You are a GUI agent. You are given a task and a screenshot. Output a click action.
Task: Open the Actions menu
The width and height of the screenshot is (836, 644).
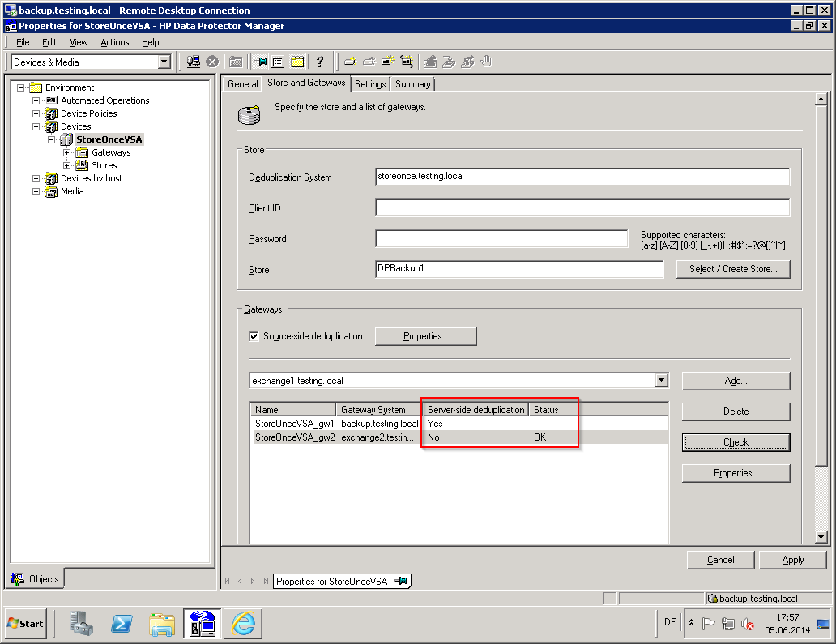[x=115, y=42]
